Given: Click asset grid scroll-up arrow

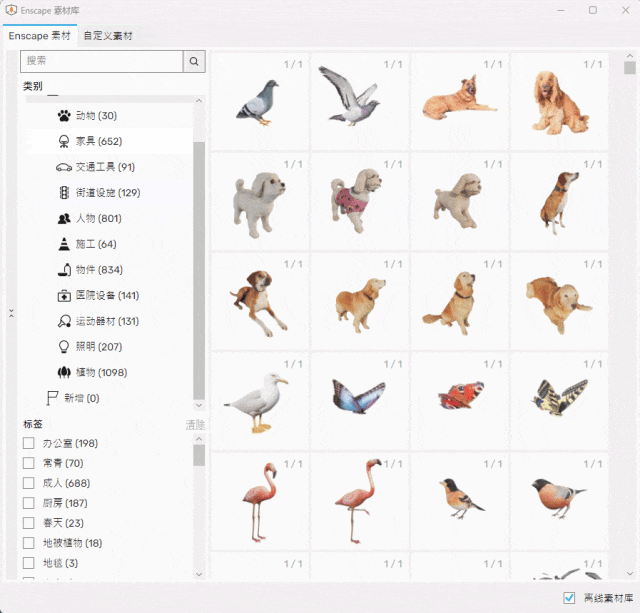Looking at the screenshot, I should 629,56.
